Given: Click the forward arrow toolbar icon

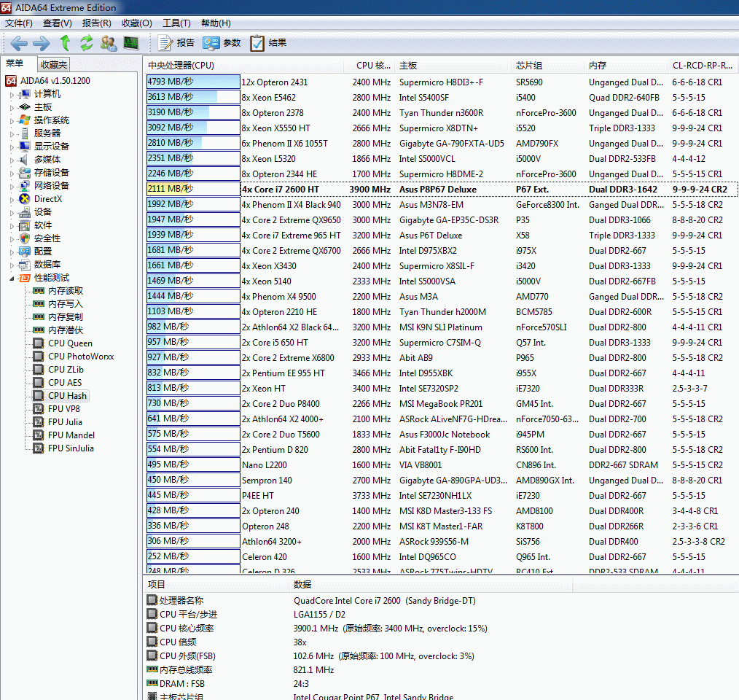Looking at the screenshot, I should pyautogui.click(x=42, y=43).
